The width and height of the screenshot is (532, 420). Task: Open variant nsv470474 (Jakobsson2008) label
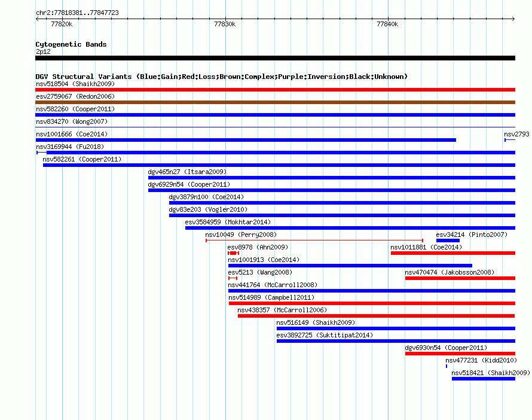pos(450,272)
